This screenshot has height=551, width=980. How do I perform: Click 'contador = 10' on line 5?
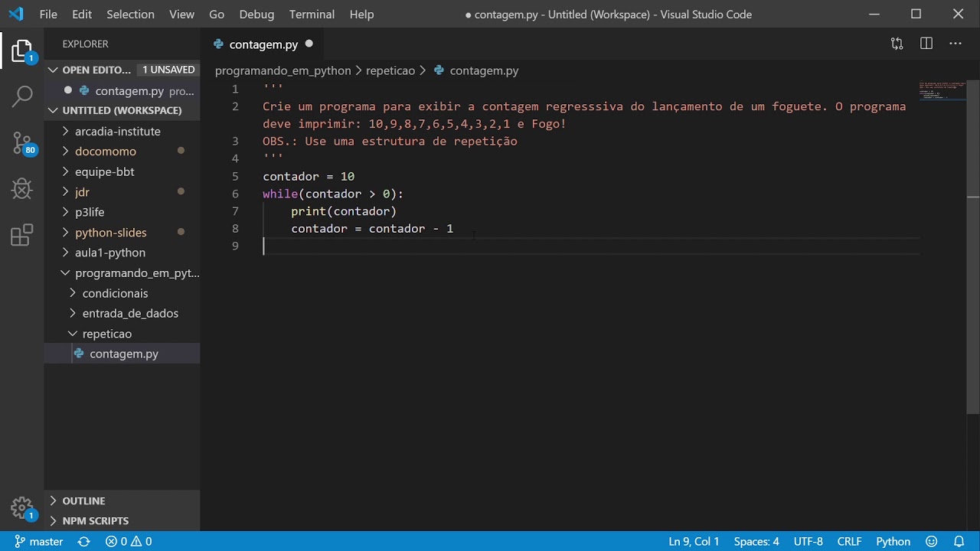pyautogui.click(x=309, y=176)
